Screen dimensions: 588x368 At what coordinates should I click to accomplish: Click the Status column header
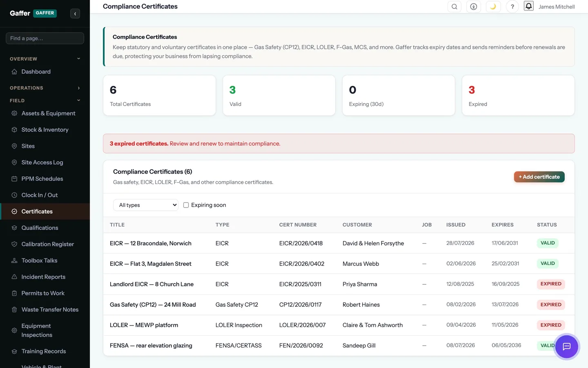pos(547,225)
